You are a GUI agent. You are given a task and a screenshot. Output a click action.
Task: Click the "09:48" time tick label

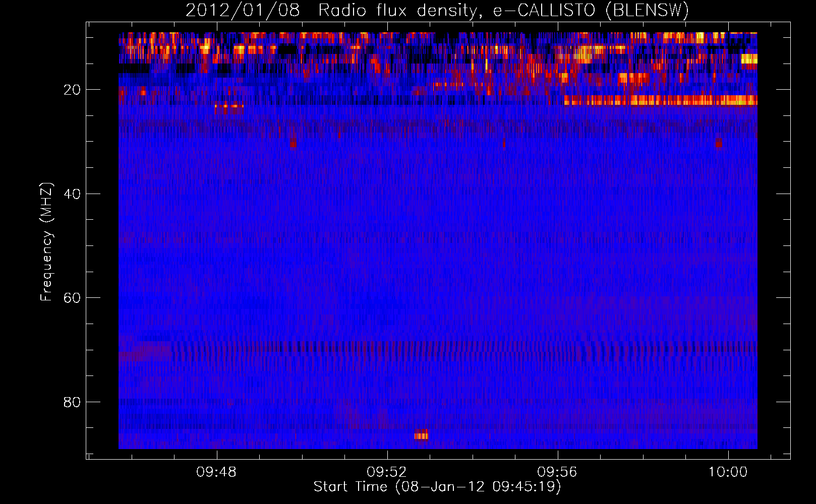[x=216, y=472]
